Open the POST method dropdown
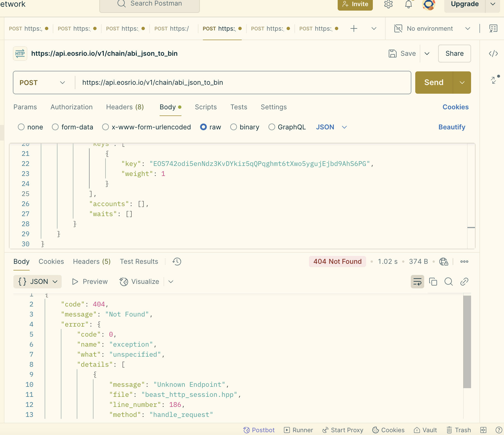The image size is (504, 435). pyautogui.click(x=42, y=83)
